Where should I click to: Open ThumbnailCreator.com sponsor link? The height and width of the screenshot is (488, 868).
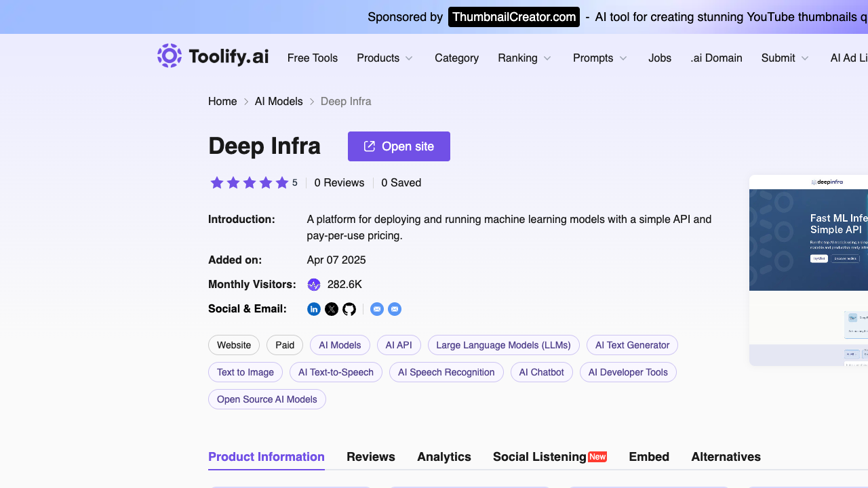click(514, 17)
